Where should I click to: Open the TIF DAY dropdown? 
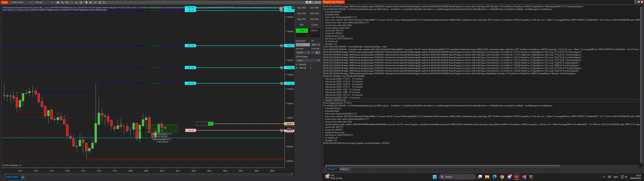316,44
